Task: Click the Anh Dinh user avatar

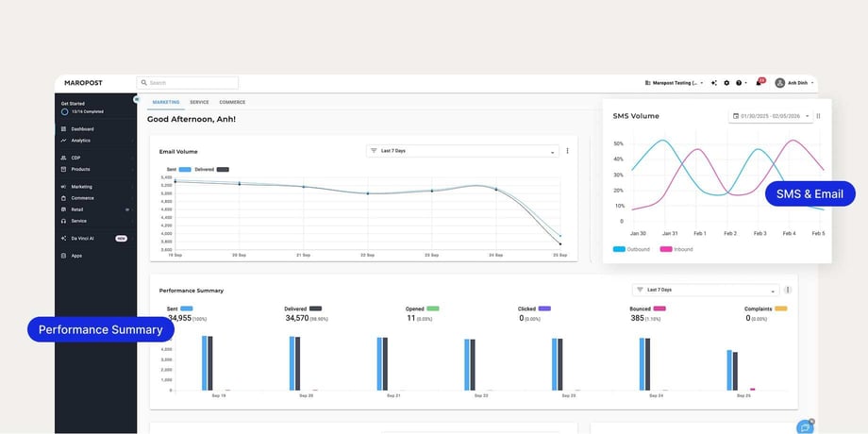Action: [780, 83]
